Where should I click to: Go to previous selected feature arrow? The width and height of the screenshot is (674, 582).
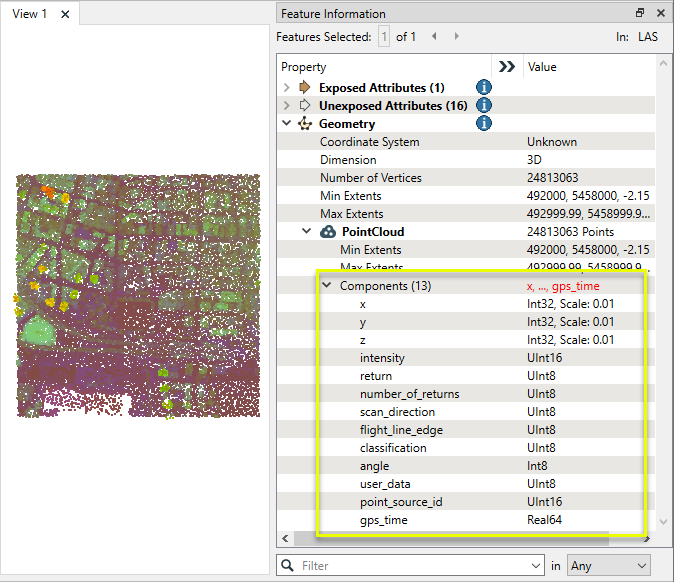434,37
